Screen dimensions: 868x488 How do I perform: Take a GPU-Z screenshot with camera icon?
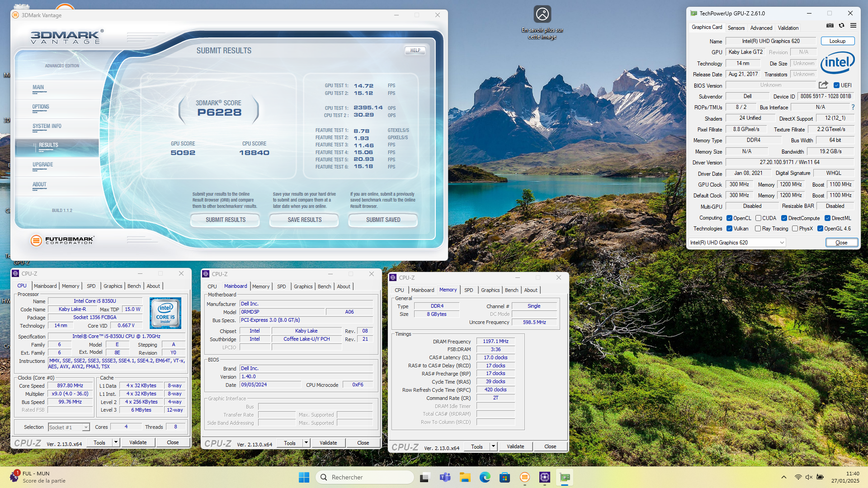[x=830, y=26]
